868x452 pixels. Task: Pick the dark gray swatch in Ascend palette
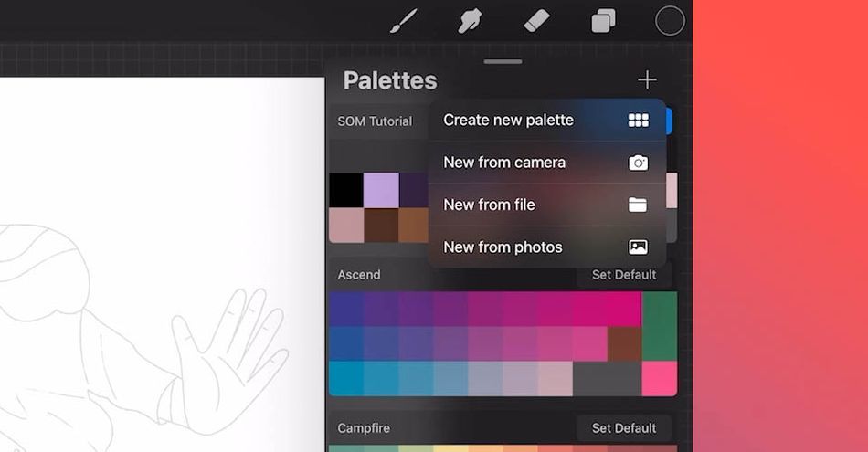point(608,378)
